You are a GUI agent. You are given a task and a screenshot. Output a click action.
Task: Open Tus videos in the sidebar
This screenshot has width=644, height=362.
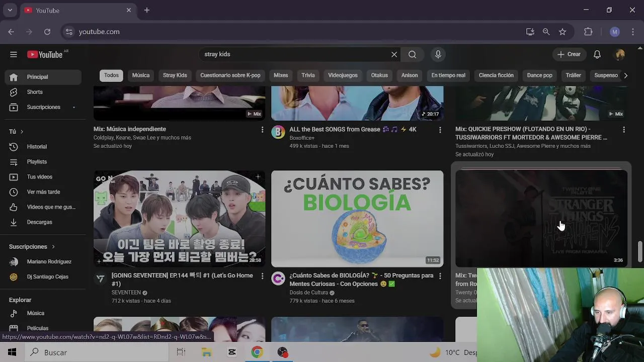[x=43, y=177]
